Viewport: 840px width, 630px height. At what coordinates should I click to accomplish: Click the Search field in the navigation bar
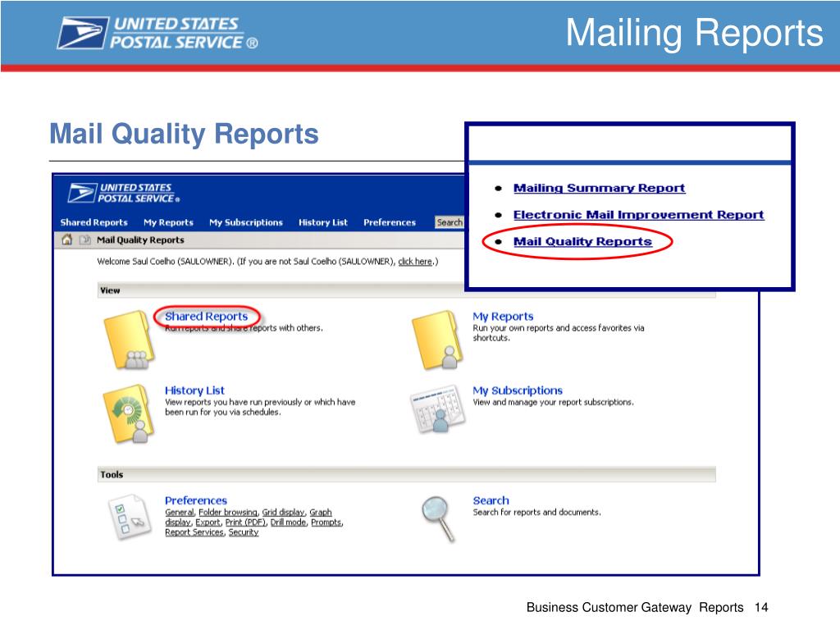click(x=450, y=222)
